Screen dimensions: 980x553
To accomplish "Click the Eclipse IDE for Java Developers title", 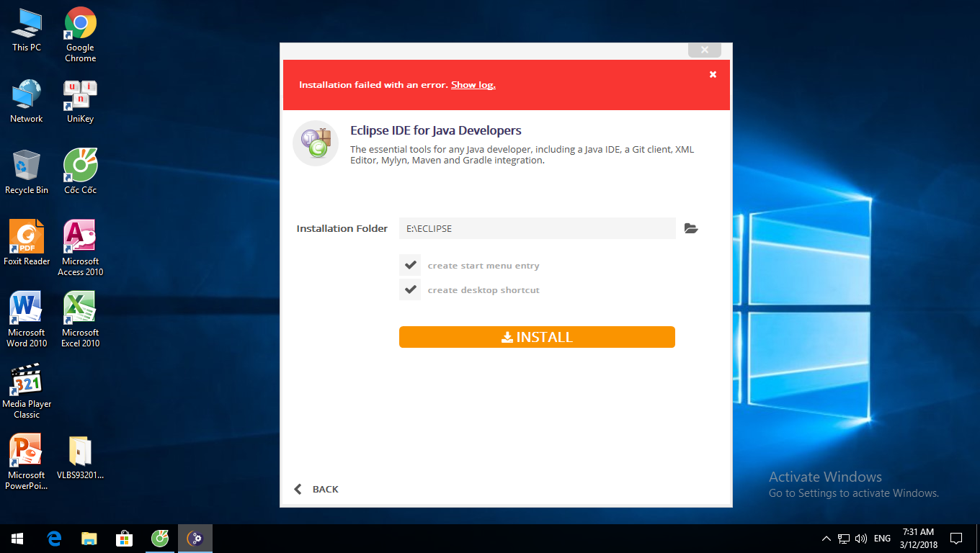I will (x=436, y=130).
